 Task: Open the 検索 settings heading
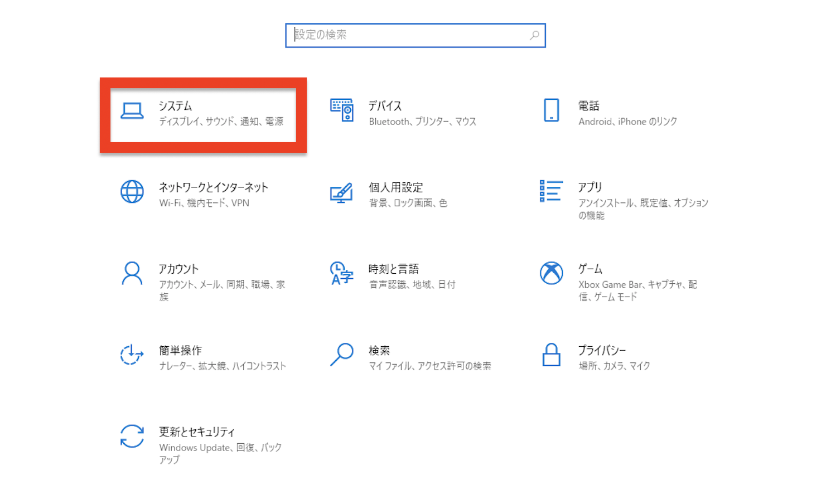[379, 350]
